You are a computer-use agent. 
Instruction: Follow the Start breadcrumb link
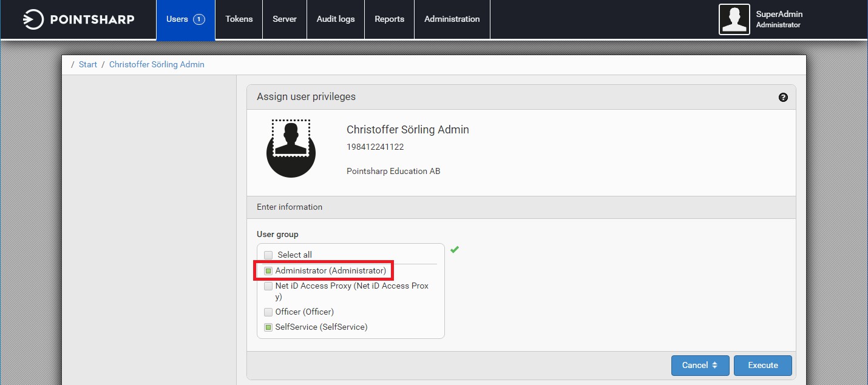click(88, 65)
